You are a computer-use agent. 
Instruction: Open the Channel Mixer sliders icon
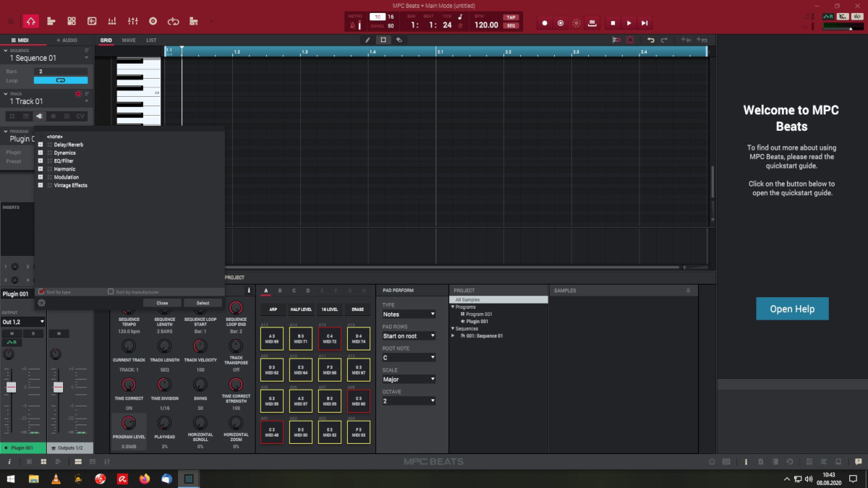132,22
